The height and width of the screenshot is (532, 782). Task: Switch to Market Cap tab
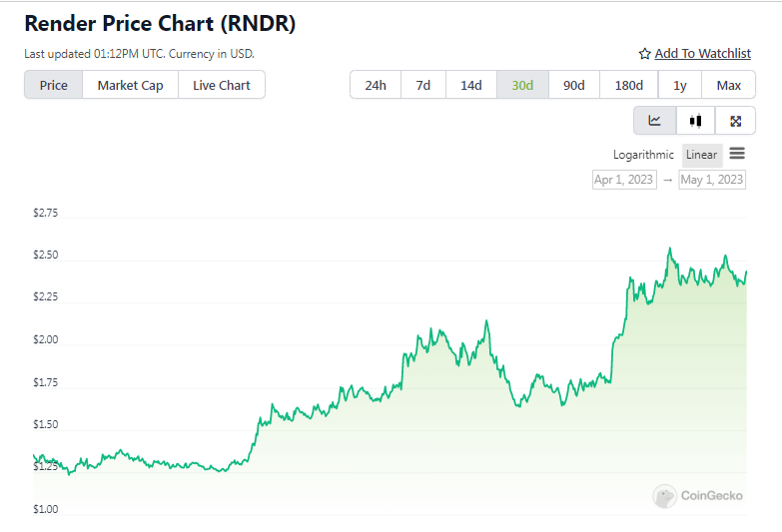click(130, 85)
